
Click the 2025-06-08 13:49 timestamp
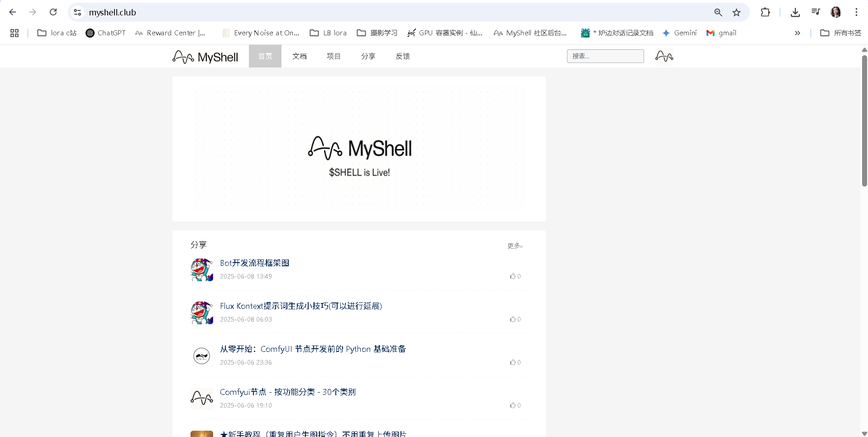click(x=246, y=276)
